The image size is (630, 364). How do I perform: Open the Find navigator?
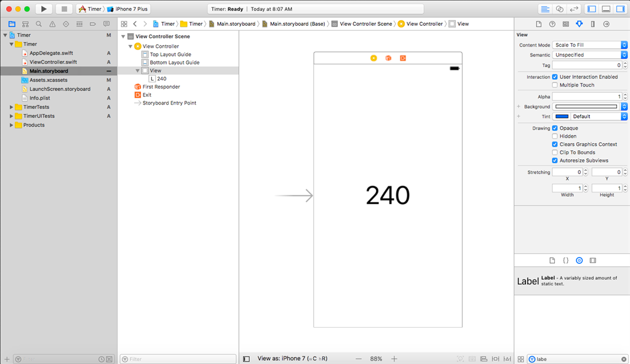pyautogui.click(x=39, y=24)
